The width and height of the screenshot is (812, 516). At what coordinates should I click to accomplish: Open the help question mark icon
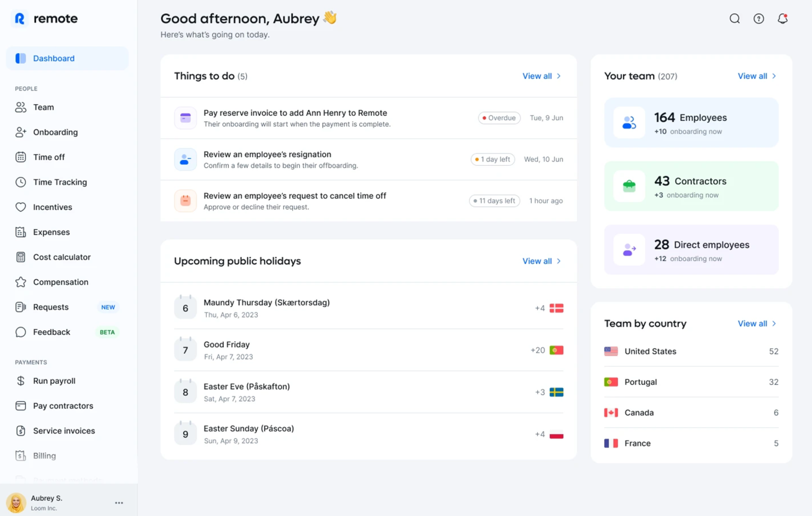pyautogui.click(x=758, y=19)
